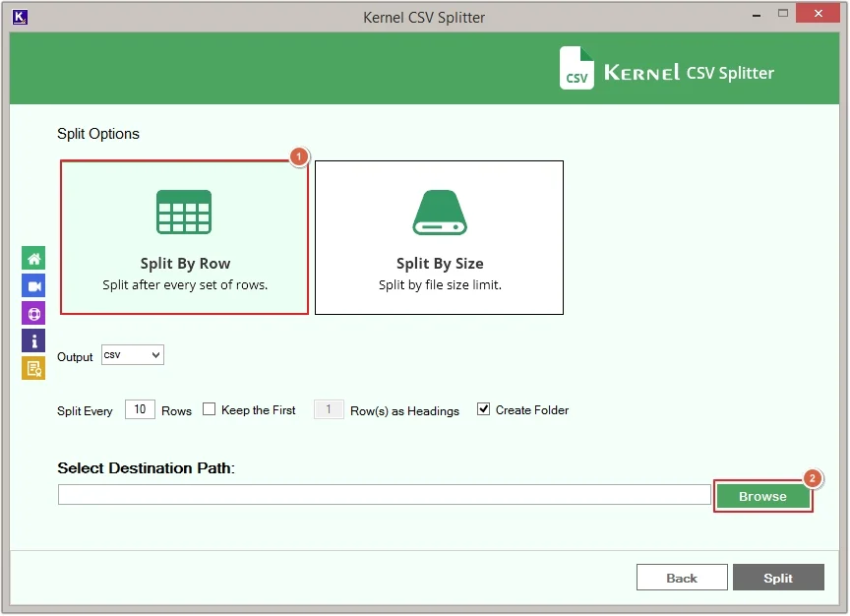This screenshot has width=850, height=616.
Task: Enable the Keep the First checkbox
Action: click(x=209, y=410)
